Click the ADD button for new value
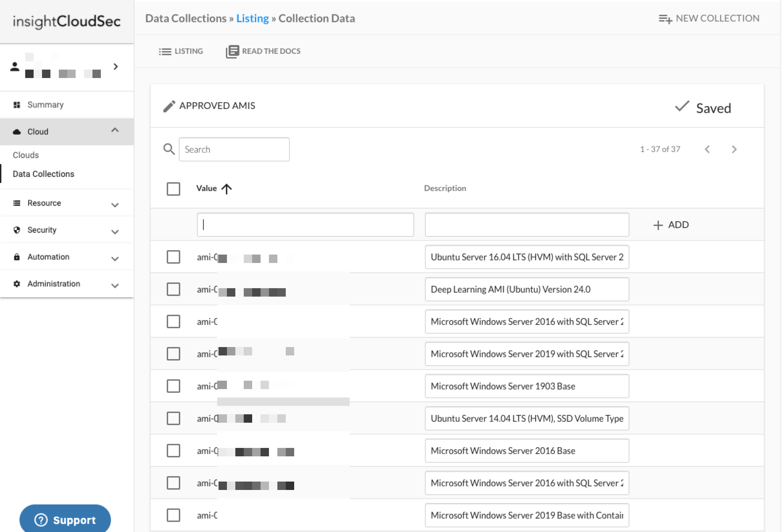This screenshot has height=532, width=782. tap(671, 225)
